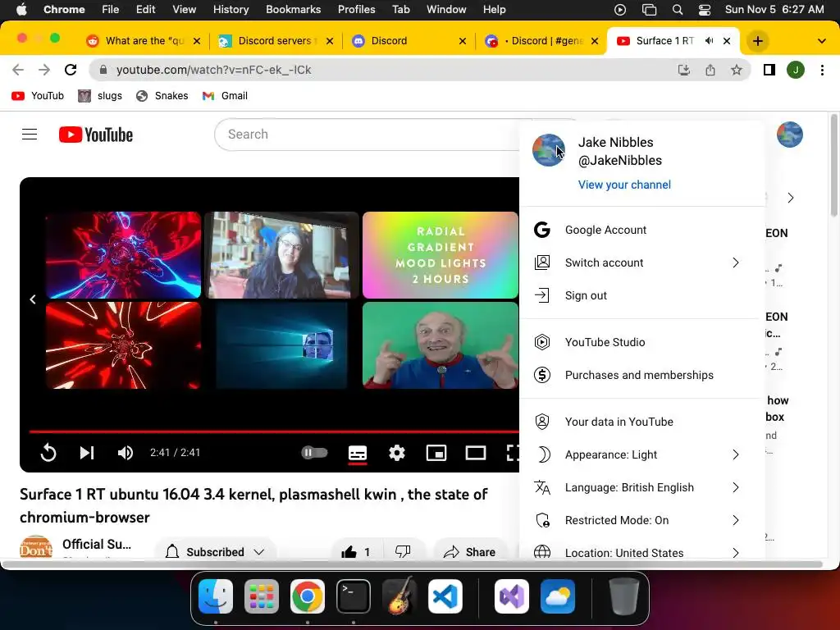Show previous end-screen suggestions with left arrow

click(33, 299)
